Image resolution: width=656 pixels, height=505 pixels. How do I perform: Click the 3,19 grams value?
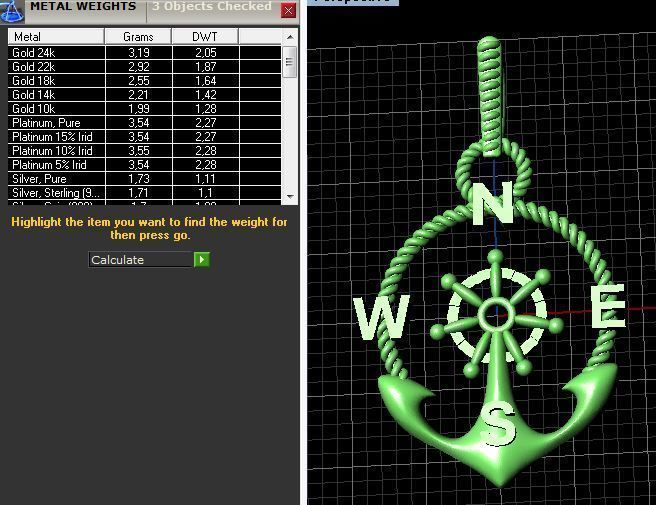point(138,53)
